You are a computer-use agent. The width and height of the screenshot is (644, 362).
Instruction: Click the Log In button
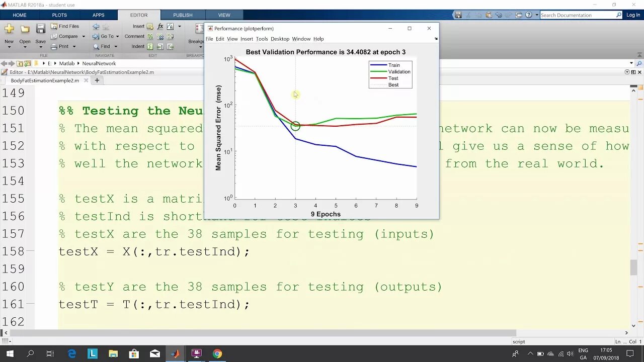(x=633, y=15)
